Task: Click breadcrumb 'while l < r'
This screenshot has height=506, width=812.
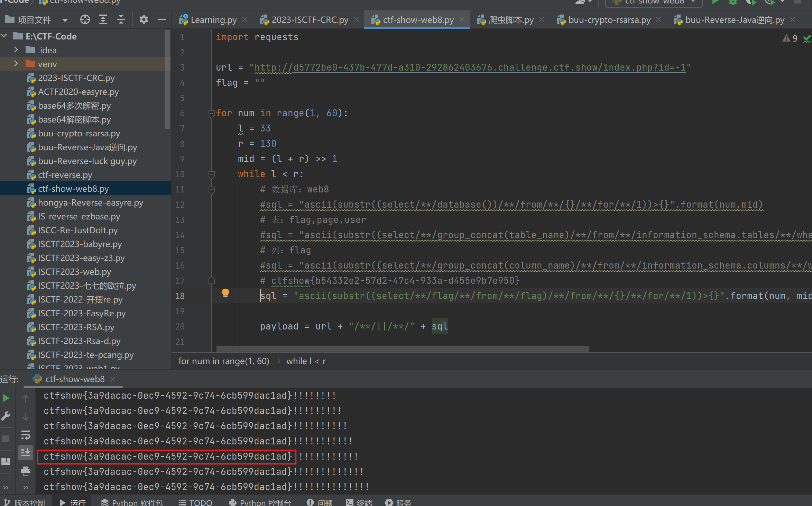Action: 306,361
